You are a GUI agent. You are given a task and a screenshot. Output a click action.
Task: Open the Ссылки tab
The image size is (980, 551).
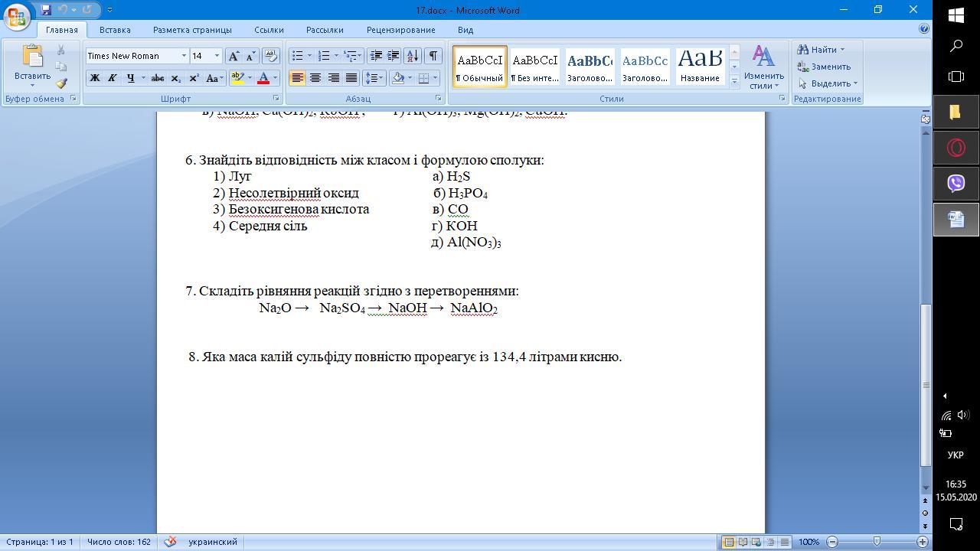pos(269,30)
